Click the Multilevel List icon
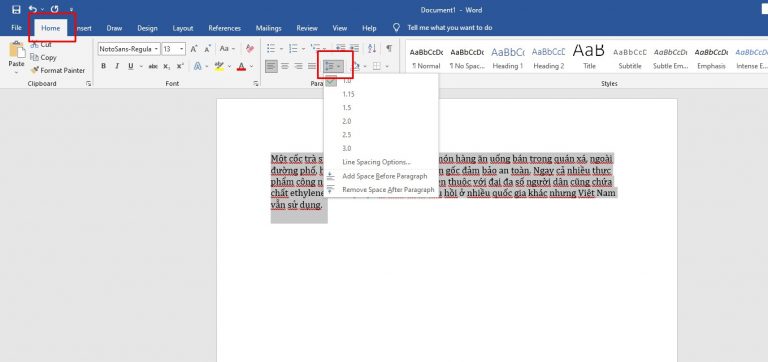Screen dimensions: 768x362 (316, 48)
